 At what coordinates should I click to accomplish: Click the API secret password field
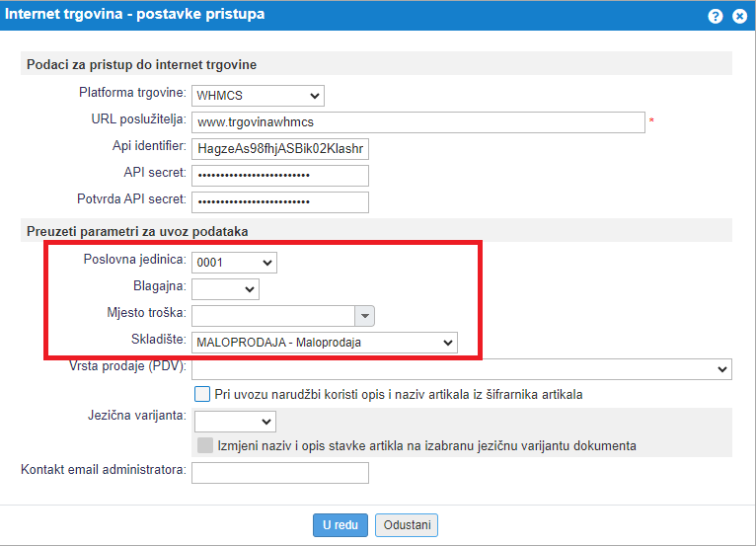(x=280, y=175)
